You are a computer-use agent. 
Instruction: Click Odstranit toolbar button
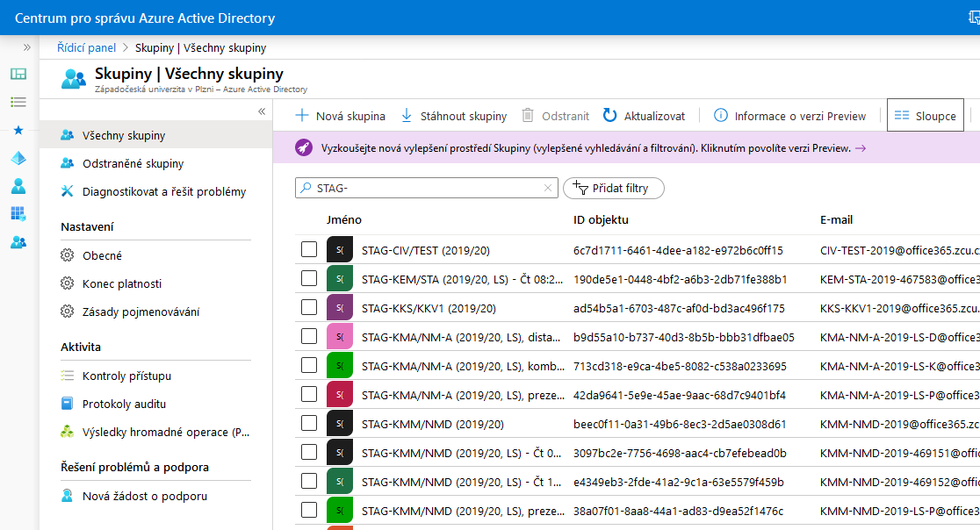point(556,116)
